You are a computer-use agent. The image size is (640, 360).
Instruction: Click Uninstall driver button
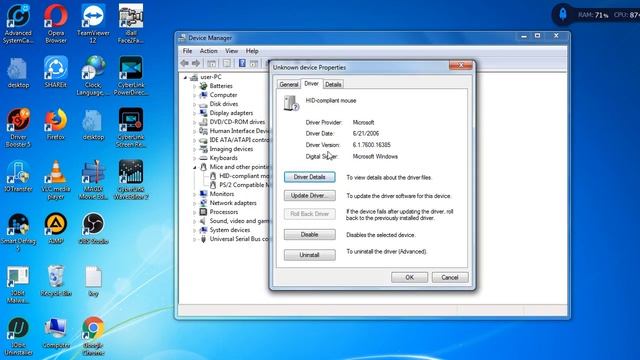(x=309, y=255)
